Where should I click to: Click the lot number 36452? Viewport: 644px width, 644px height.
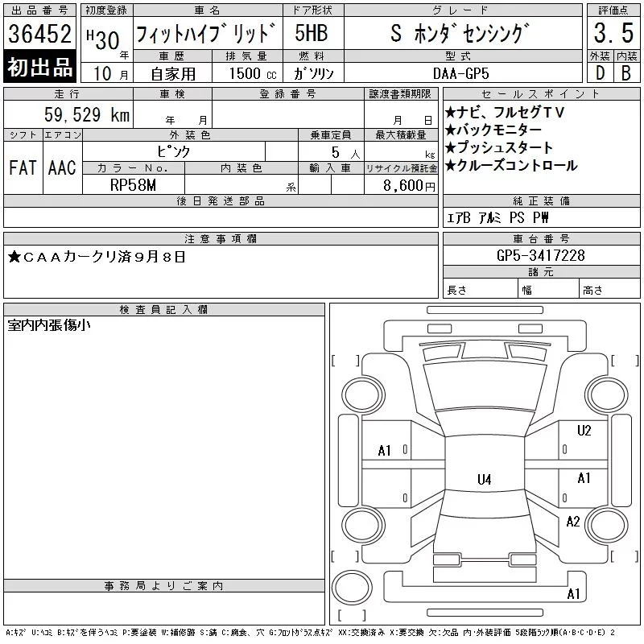point(39,33)
